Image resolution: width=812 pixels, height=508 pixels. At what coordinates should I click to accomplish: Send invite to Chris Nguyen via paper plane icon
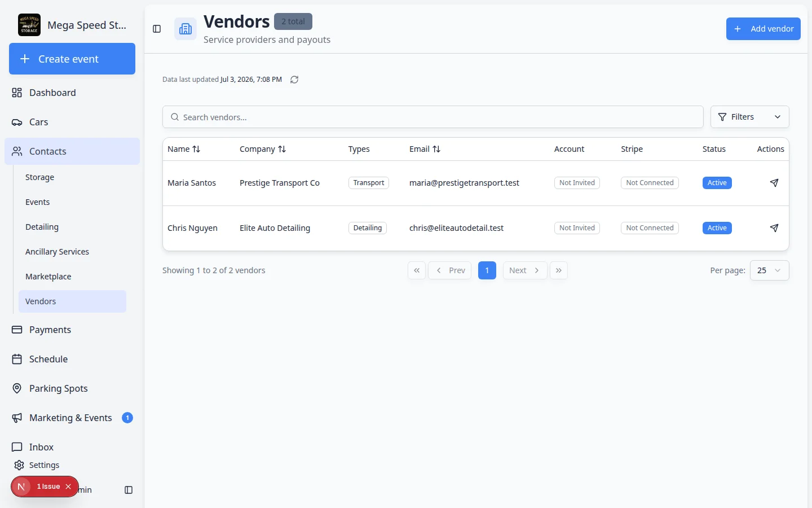[x=774, y=228]
